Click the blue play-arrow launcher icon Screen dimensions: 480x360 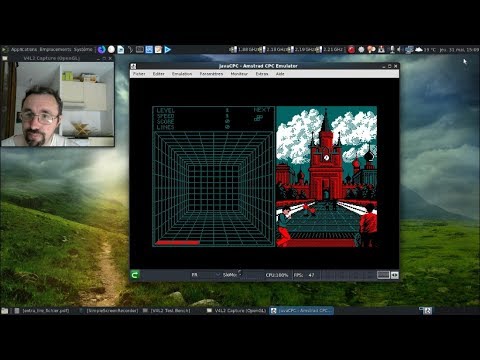168,50
